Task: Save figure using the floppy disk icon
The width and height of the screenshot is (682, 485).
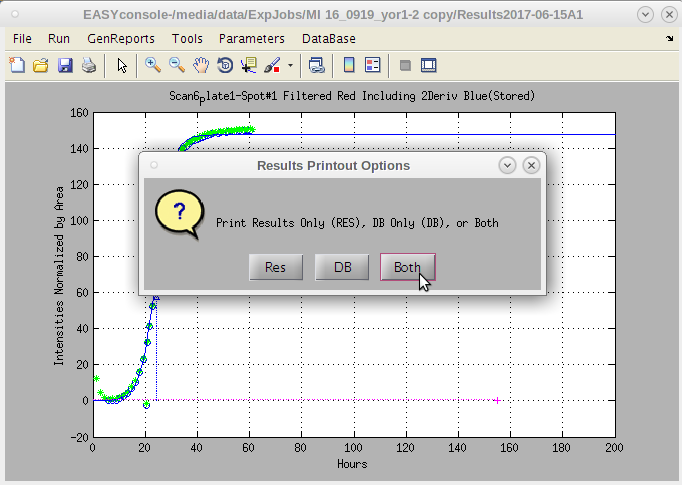Action: (65, 65)
